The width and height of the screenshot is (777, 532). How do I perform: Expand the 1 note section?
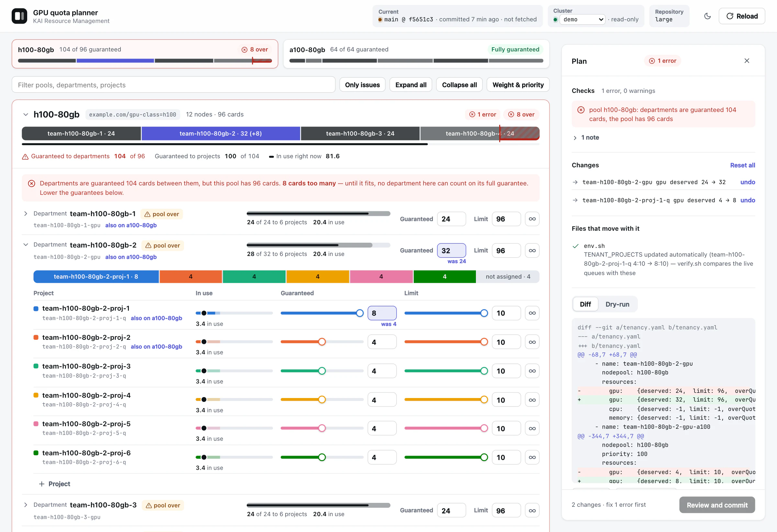point(586,138)
